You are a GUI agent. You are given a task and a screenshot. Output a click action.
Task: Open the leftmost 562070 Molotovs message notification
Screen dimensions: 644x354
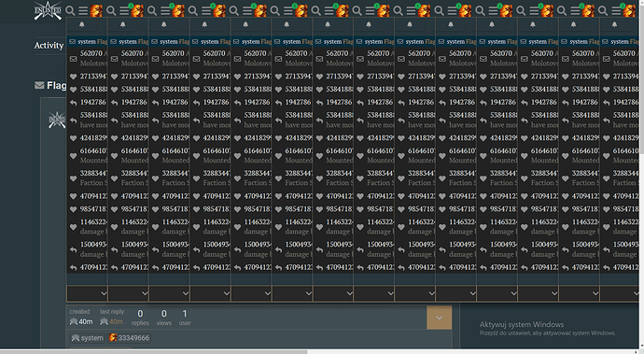click(x=87, y=59)
